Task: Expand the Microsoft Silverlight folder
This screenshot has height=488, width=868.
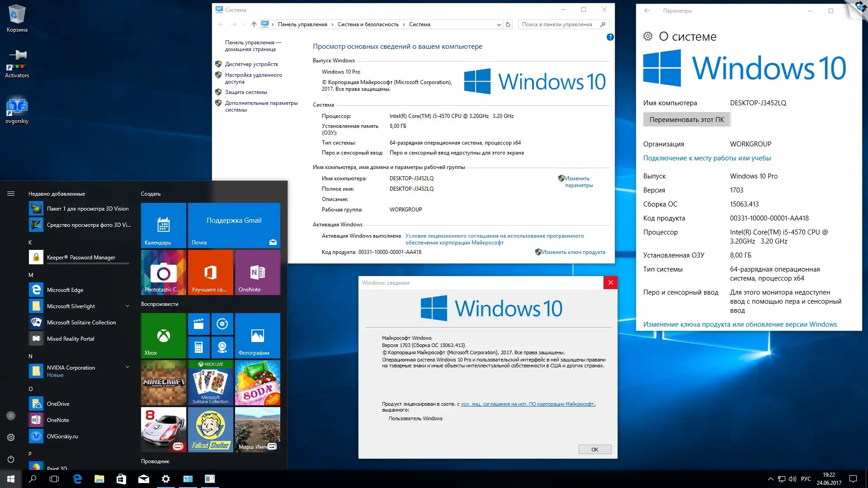Action: (127, 306)
